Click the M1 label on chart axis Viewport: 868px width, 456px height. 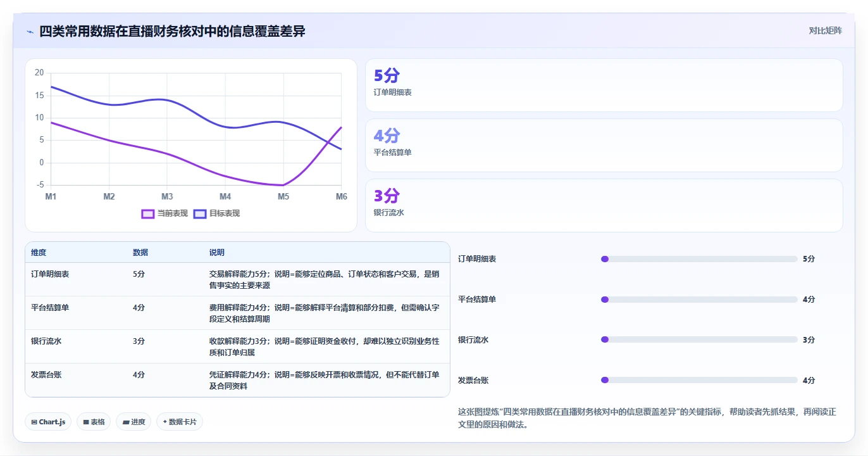[51, 197]
